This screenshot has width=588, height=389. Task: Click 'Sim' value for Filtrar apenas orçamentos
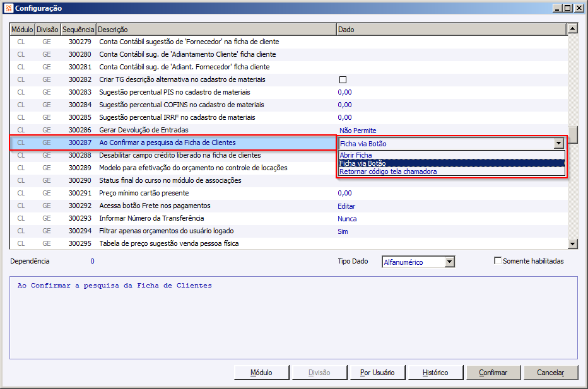point(343,231)
